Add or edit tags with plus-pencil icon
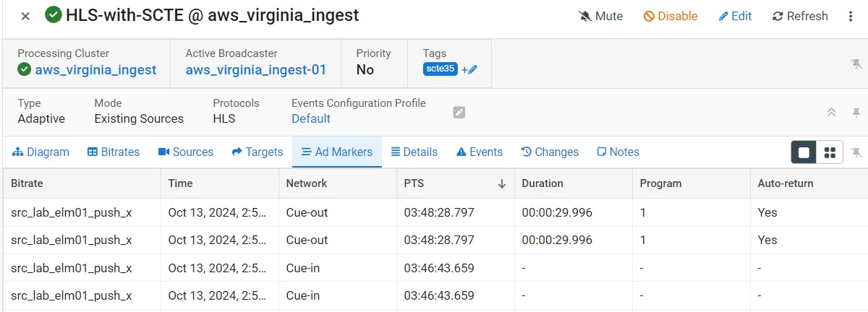The width and height of the screenshot is (868, 312). (469, 70)
